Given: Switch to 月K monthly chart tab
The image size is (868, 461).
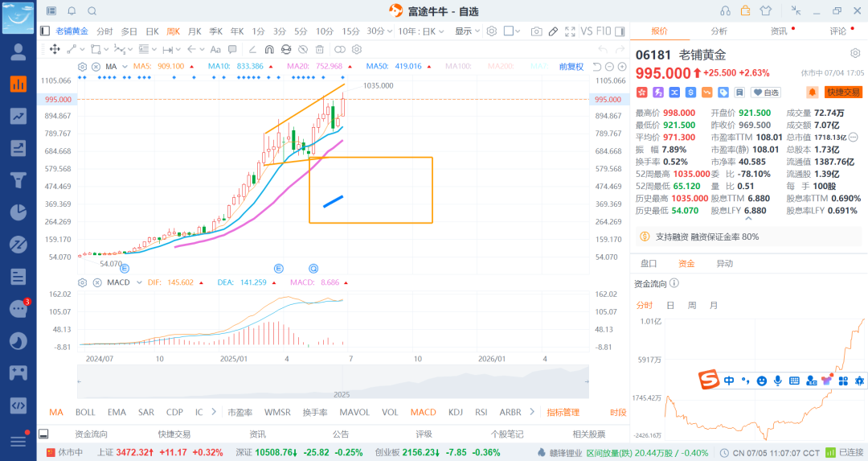Looking at the screenshot, I should point(194,31).
